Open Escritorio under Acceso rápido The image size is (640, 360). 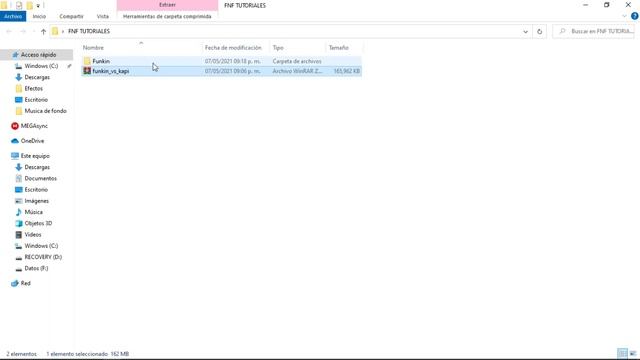point(36,100)
